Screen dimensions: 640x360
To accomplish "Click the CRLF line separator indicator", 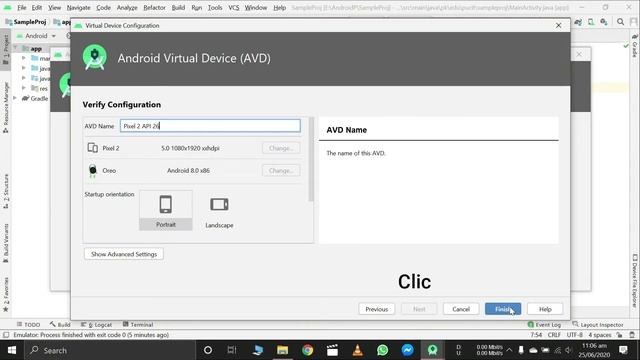I will (554, 335).
